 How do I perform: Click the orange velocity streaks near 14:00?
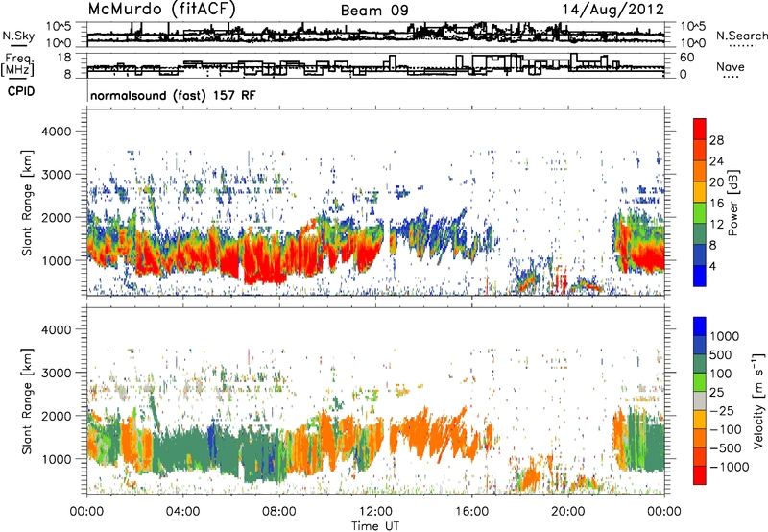click(426, 433)
